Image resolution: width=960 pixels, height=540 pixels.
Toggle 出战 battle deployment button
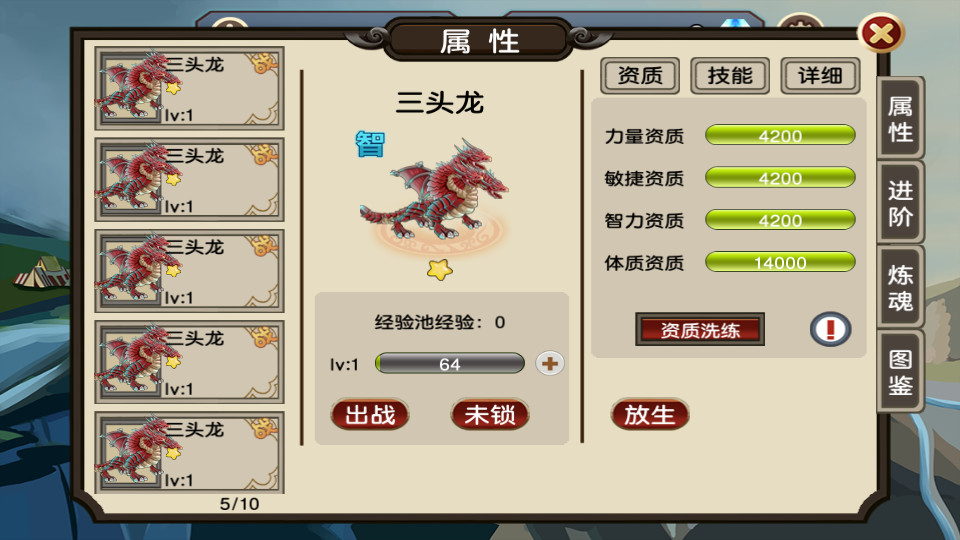[370, 414]
